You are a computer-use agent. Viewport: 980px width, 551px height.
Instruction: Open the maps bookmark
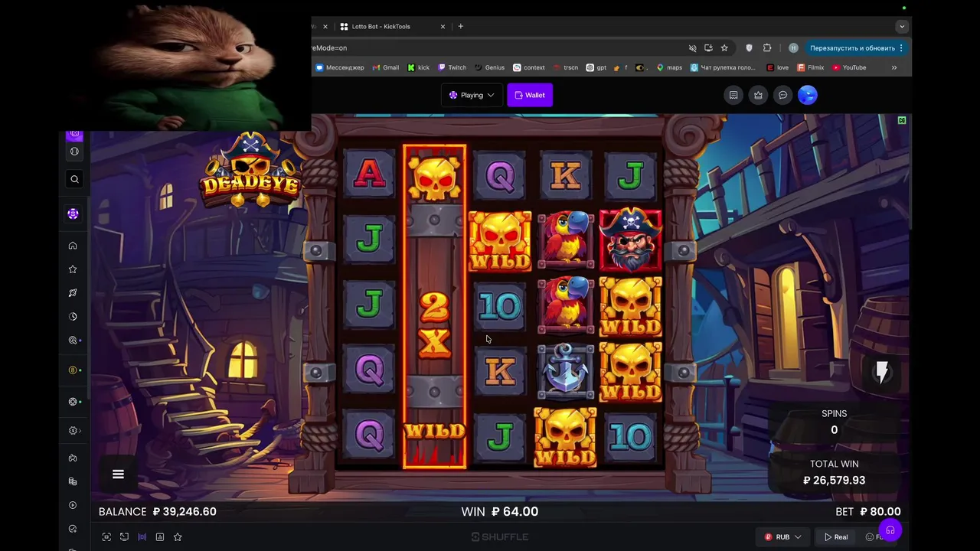point(669,67)
